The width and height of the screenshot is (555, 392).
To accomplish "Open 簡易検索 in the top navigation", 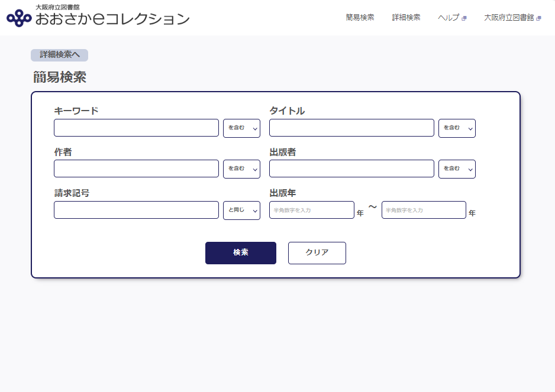I will pos(360,17).
